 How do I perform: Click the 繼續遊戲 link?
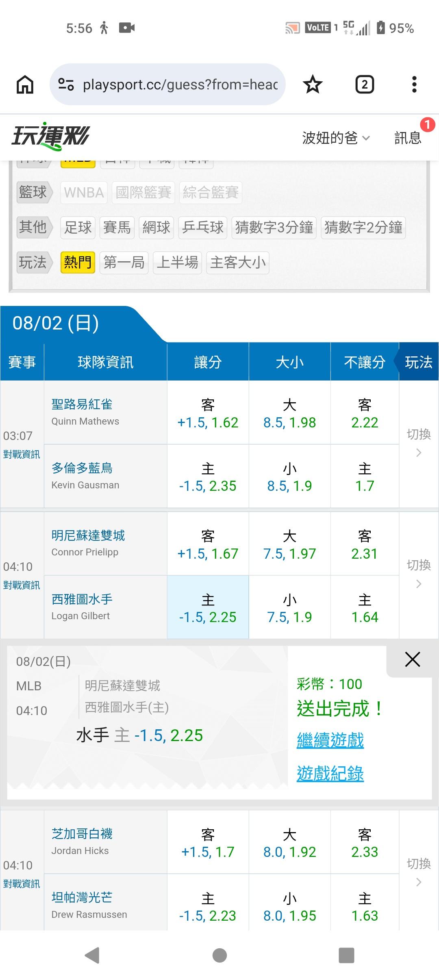click(x=330, y=740)
